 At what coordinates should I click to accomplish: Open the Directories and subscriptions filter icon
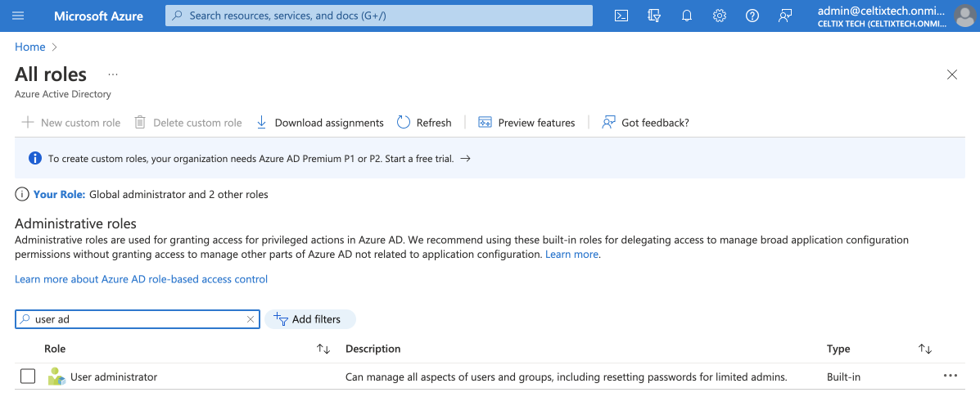pyautogui.click(x=654, y=16)
